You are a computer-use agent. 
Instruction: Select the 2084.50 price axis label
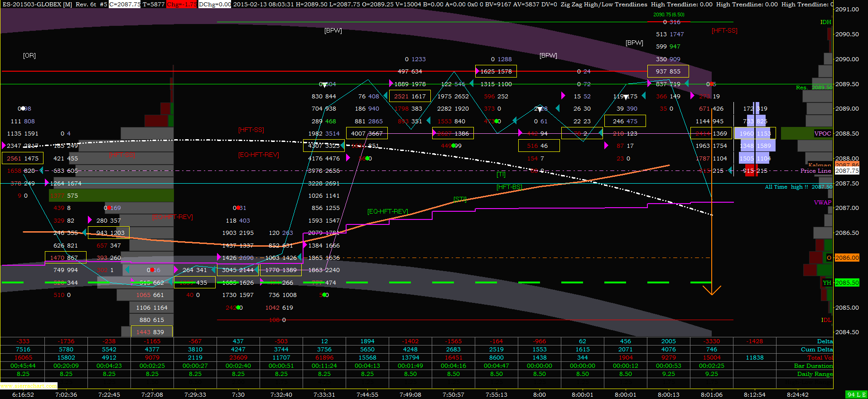pos(847,332)
